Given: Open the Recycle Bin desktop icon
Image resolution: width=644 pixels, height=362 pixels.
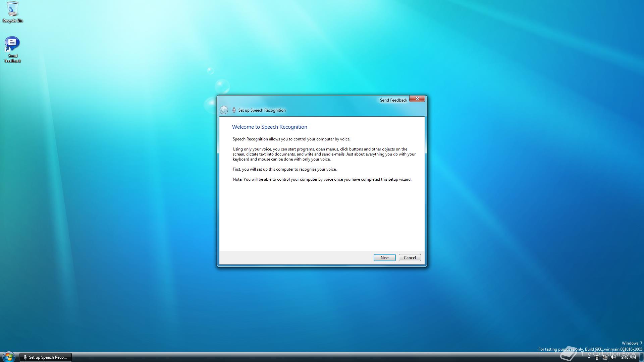Looking at the screenshot, I should click(x=13, y=12).
